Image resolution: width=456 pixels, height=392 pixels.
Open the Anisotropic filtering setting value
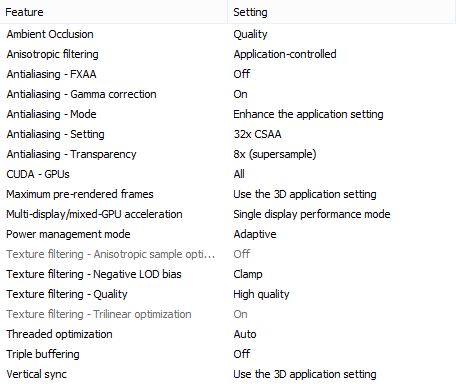pyautogui.click(x=285, y=54)
